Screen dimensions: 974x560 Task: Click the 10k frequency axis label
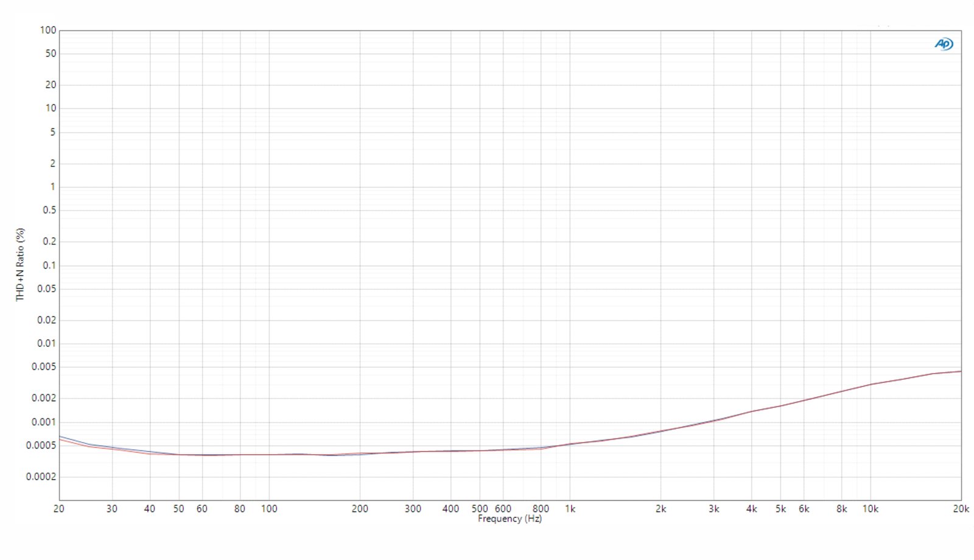click(x=870, y=509)
